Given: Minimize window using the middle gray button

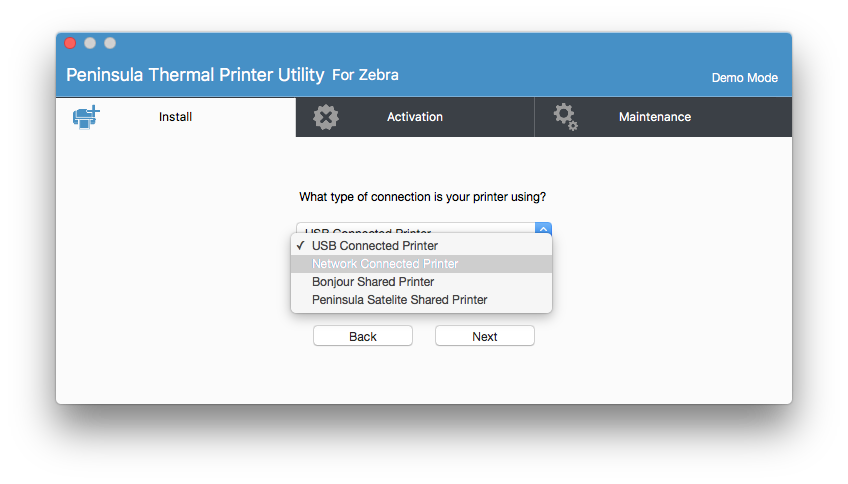Looking at the screenshot, I should coord(90,43).
